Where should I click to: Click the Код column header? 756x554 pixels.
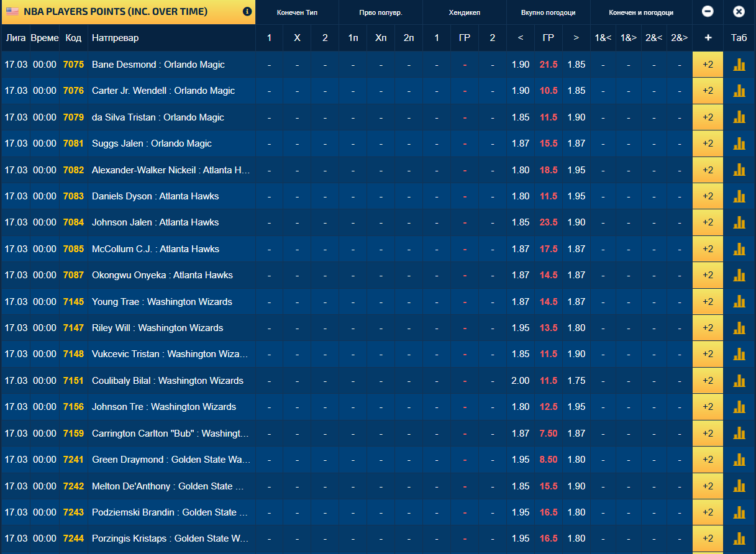pyautogui.click(x=73, y=38)
